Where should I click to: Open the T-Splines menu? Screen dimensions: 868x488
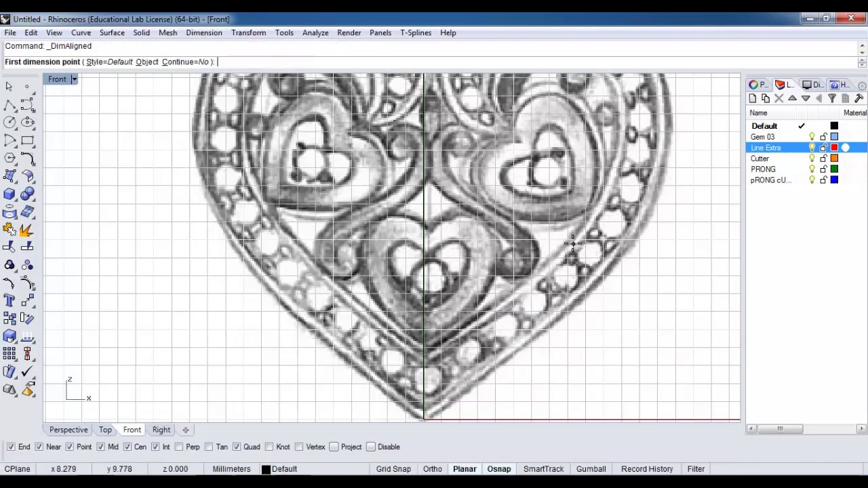[x=416, y=33]
